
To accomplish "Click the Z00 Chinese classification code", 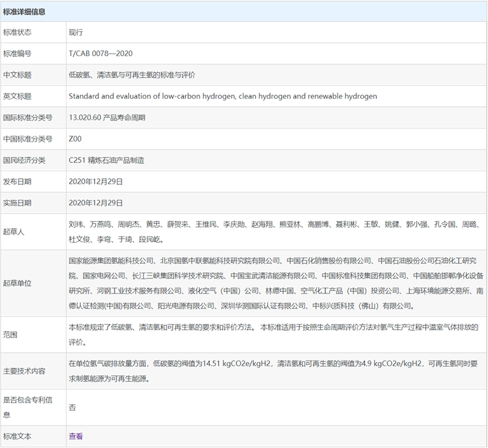I will point(75,139).
